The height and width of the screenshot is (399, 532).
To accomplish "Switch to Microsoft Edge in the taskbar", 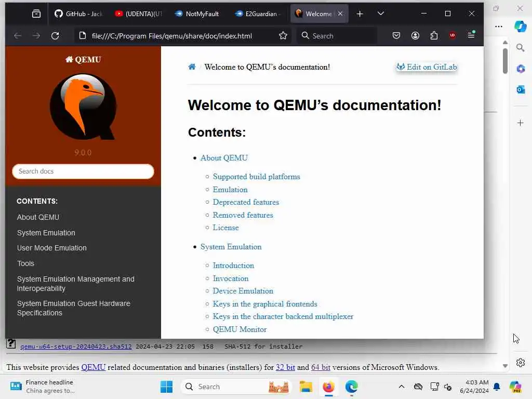I will (351, 387).
